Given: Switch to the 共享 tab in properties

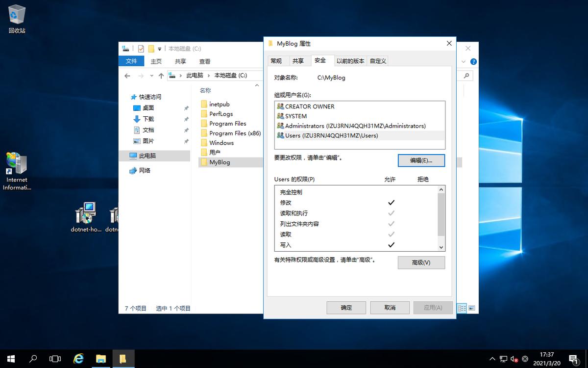Looking at the screenshot, I should tap(298, 61).
